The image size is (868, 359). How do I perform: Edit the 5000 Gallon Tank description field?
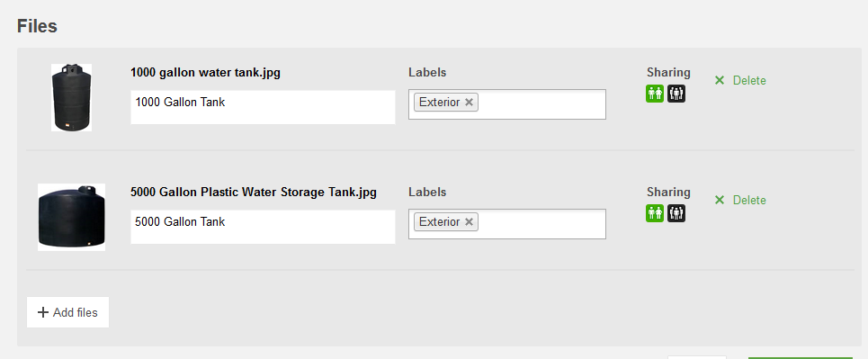263,227
